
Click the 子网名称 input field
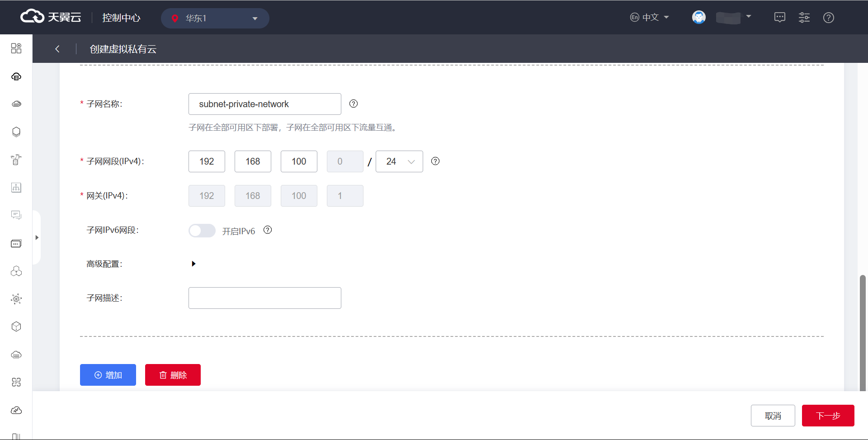265,104
